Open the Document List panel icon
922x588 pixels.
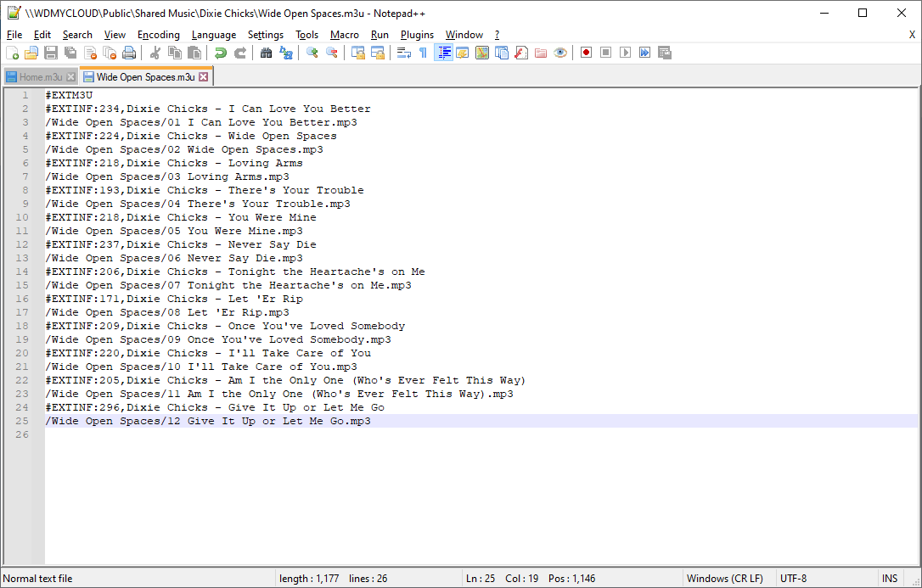(502, 53)
